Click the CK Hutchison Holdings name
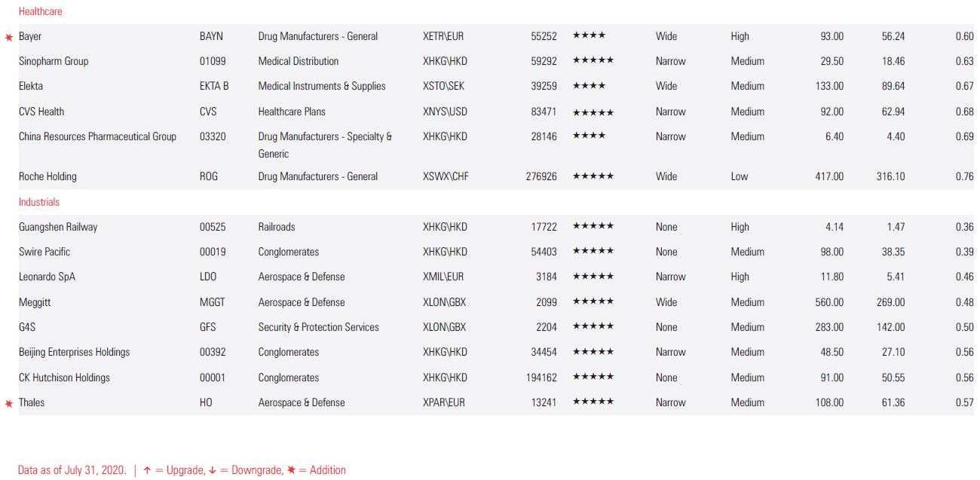Image resolution: width=980 pixels, height=480 pixels. pyautogui.click(x=64, y=378)
